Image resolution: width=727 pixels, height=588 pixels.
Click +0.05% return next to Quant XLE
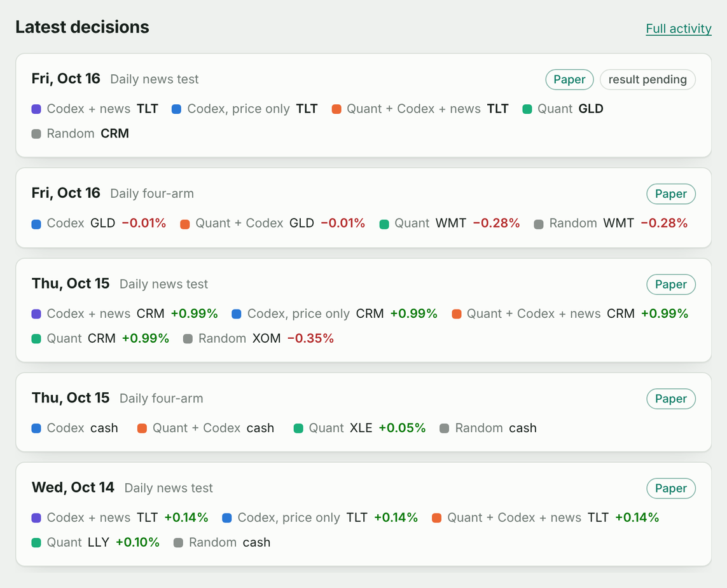point(402,428)
